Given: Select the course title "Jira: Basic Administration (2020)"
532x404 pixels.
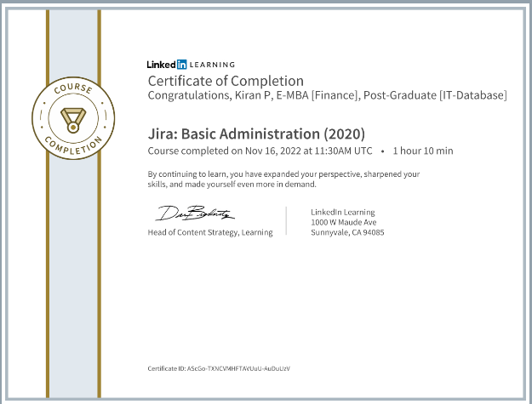Looking at the screenshot, I should point(256,134).
